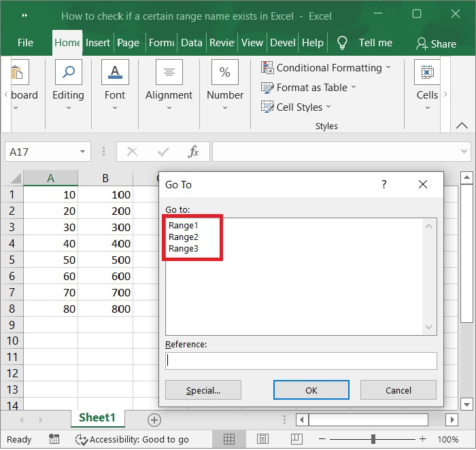
Task: Click the zoom slider handle
Action: tap(373, 439)
